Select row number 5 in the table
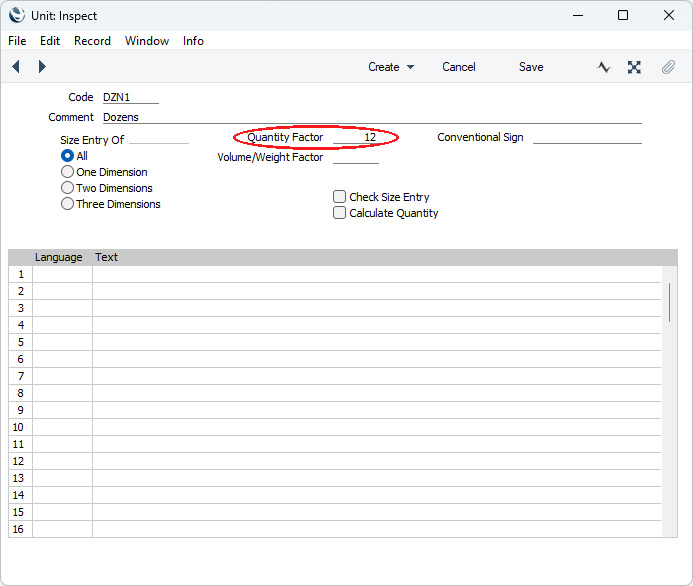693x586 pixels. click(x=21, y=342)
